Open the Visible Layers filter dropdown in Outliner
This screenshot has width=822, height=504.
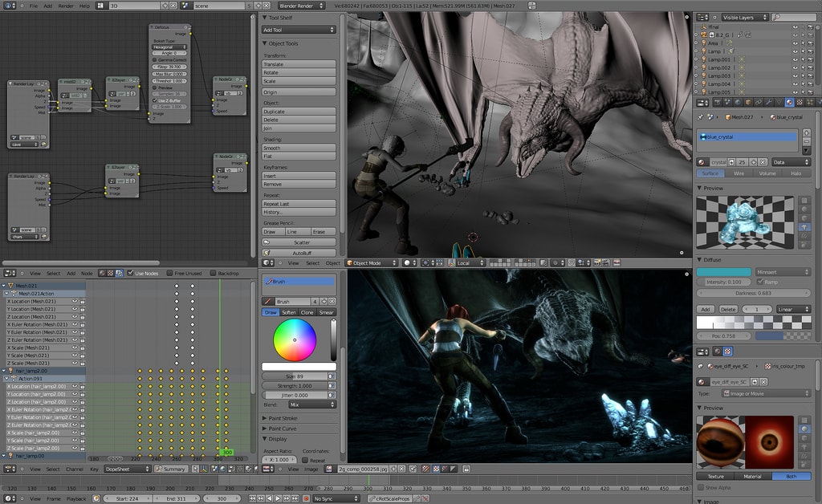[x=745, y=17]
